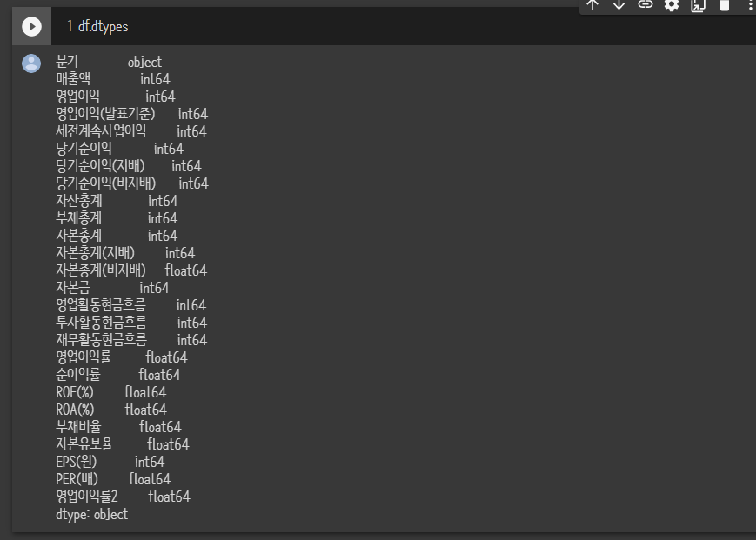The width and height of the screenshot is (756, 540).
Task: Select the 매출액 int64 row
Action: [x=113, y=79]
